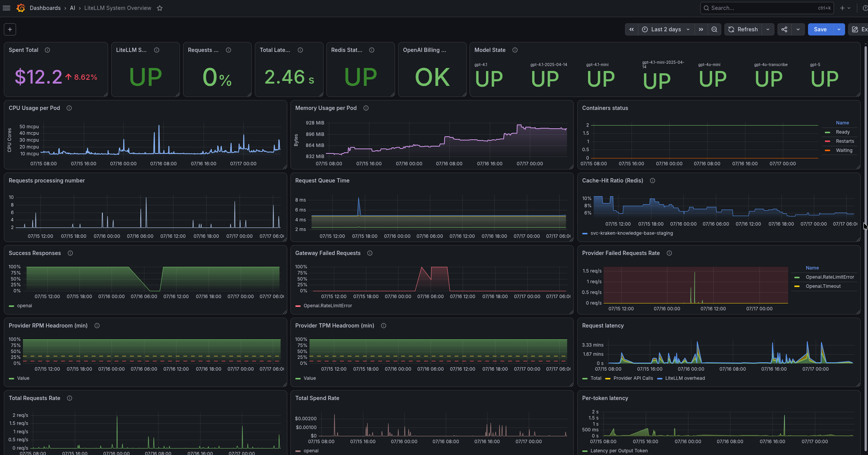Click the top-bar plus new icon

pyautogui.click(x=845, y=8)
